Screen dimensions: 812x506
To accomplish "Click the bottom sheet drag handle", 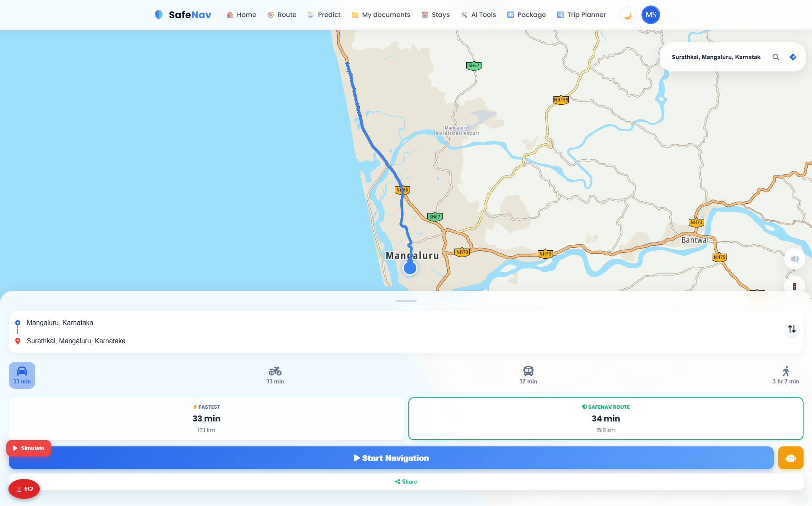I will [406, 301].
